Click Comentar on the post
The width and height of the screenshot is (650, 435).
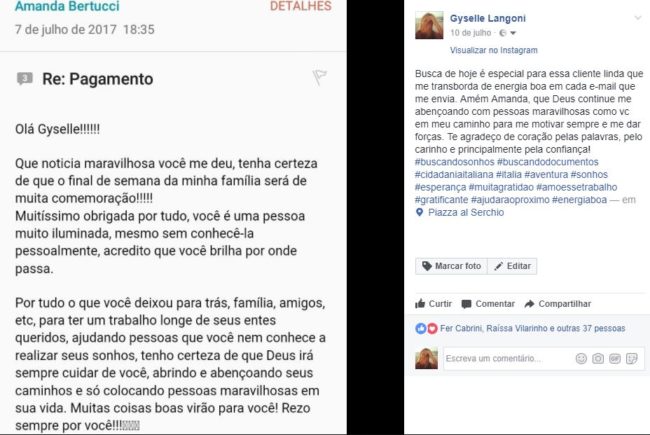(x=488, y=304)
